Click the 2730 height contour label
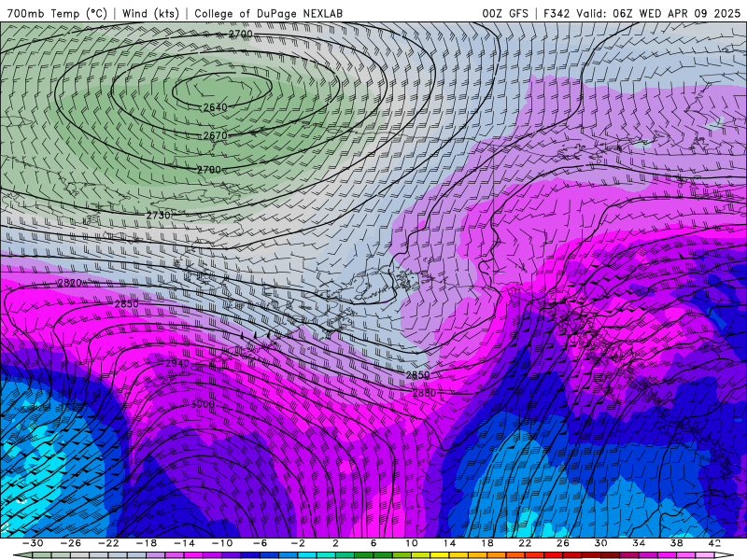This screenshot has height=560, width=747. (x=158, y=216)
